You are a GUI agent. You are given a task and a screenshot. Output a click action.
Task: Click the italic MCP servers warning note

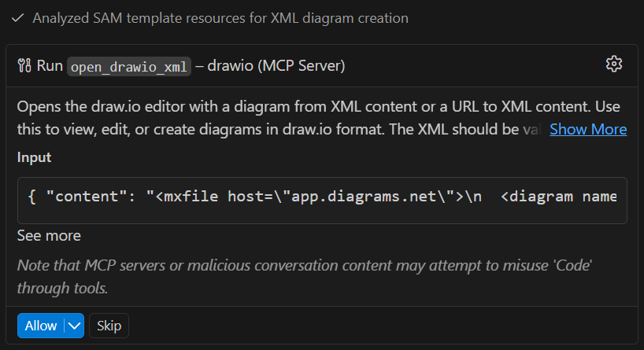point(304,277)
